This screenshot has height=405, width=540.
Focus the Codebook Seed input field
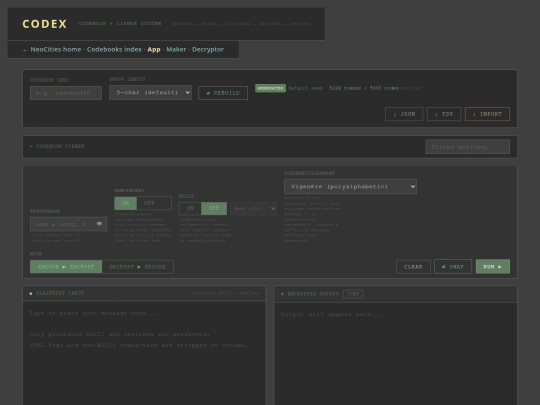pos(66,93)
